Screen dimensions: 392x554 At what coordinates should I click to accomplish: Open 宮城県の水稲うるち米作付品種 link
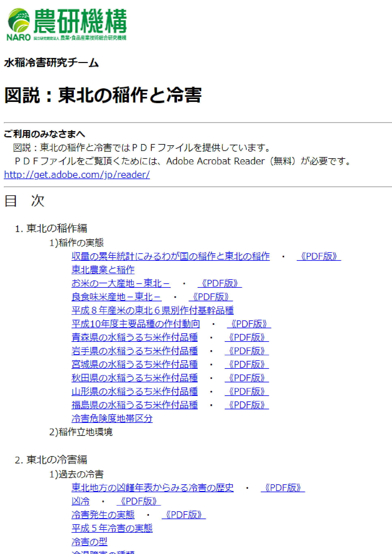(134, 364)
